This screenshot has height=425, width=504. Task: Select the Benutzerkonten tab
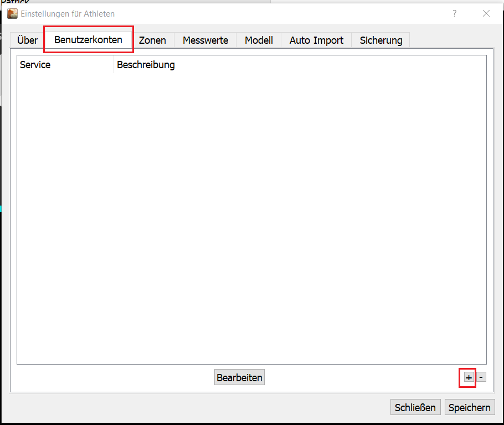tap(88, 40)
